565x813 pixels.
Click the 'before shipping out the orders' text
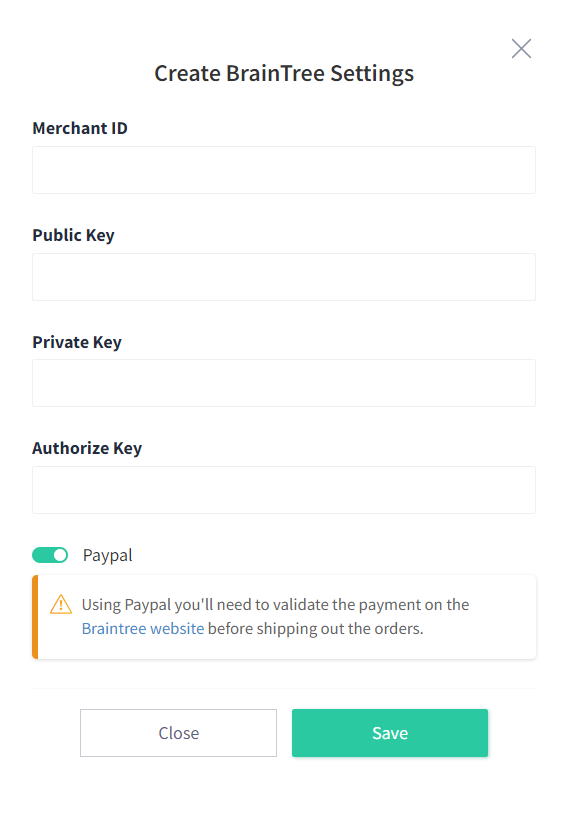point(315,628)
